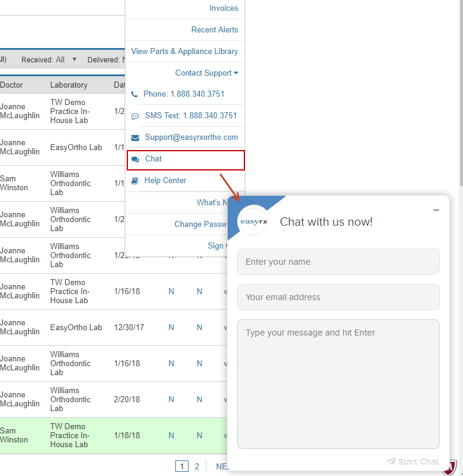Click TW Demo Practice In-House Lab, 1/18/18 row

[70, 435]
